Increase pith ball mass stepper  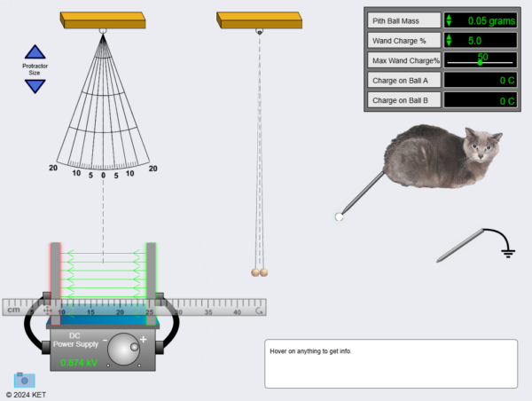tap(449, 17)
